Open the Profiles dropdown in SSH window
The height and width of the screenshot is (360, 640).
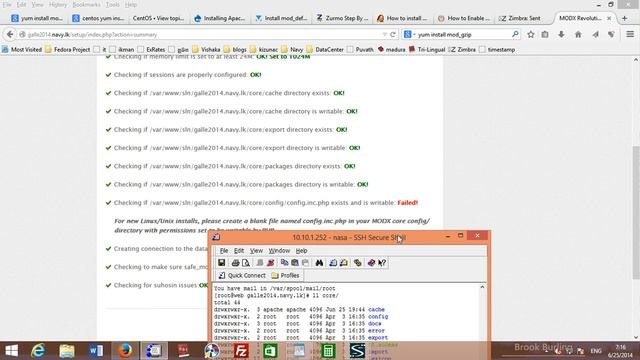pyautogui.click(x=285, y=276)
